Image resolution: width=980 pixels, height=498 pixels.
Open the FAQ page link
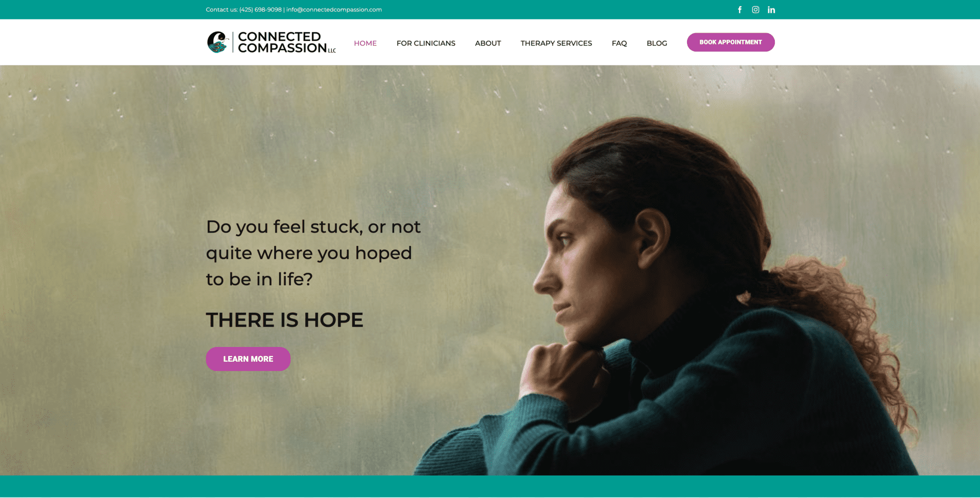pyautogui.click(x=619, y=43)
